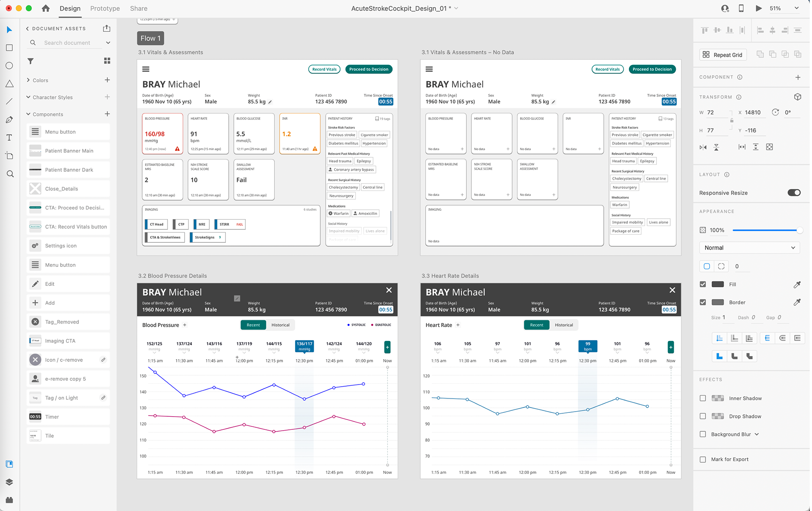Select the Rectangle tool

[9, 48]
